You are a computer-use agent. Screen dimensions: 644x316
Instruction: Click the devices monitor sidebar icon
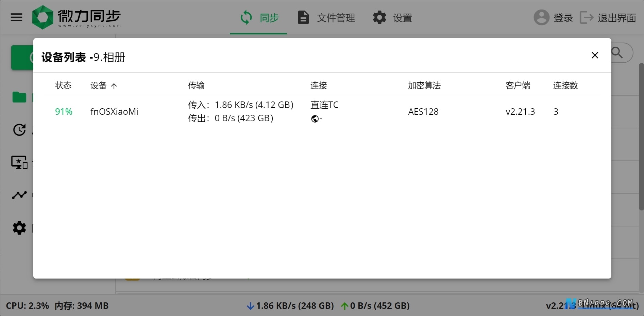pyautogui.click(x=19, y=162)
